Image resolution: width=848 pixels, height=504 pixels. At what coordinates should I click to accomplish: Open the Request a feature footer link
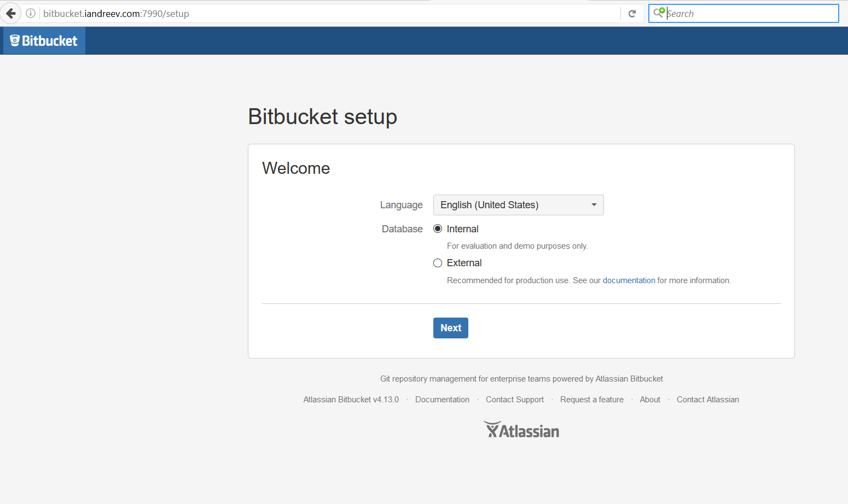click(x=592, y=400)
